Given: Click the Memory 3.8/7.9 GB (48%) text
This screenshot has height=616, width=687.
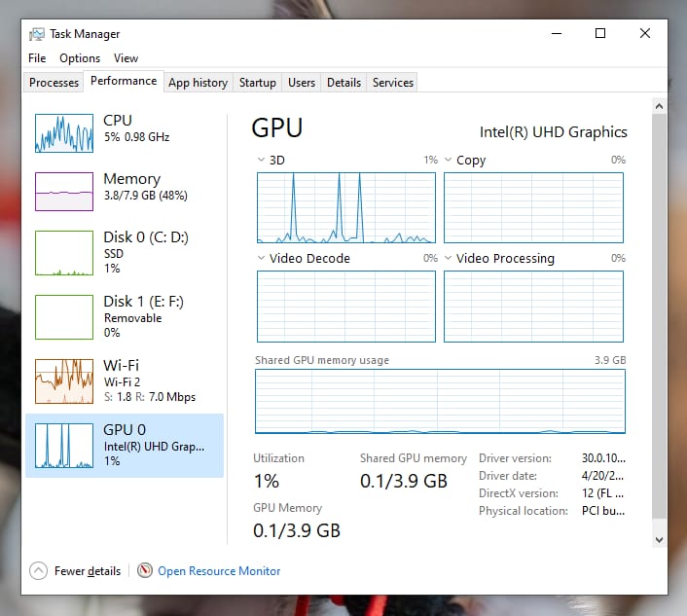Looking at the screenshot, I should [145, 196].
